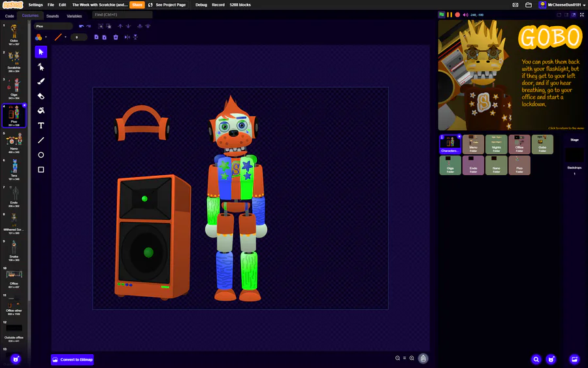
Task: Select the Eraser tool
Action: tap(41, 96)
